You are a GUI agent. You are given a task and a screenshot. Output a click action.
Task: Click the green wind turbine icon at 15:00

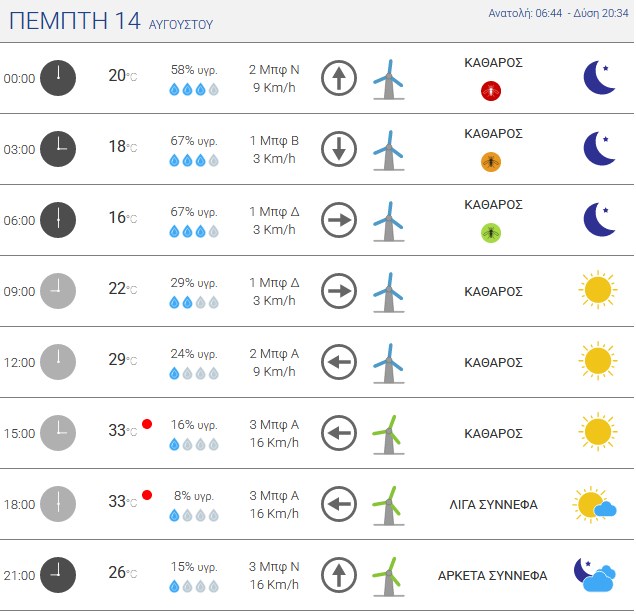pos(388,434)
